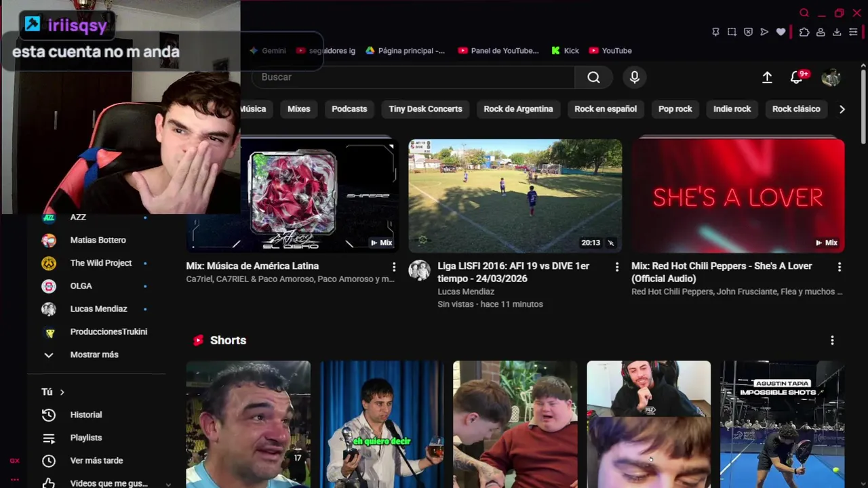Open the YouTube account avatar menu
Image resolution: width=868 pixels, height=488 pixels.
(831, 77)
